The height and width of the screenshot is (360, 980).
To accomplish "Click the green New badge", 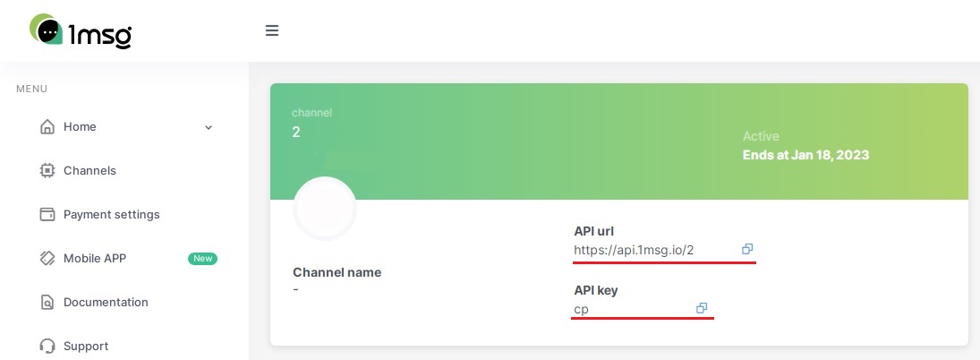I will [202, 259].
